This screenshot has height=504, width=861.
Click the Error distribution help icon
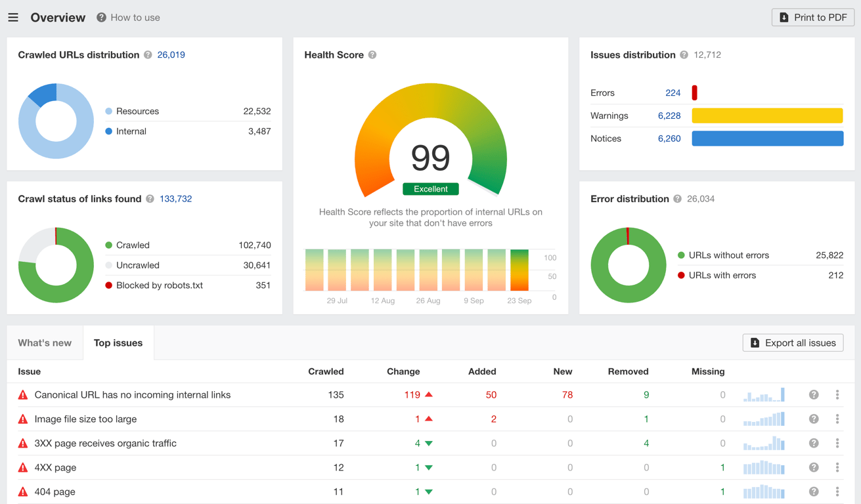pos(677,199)
